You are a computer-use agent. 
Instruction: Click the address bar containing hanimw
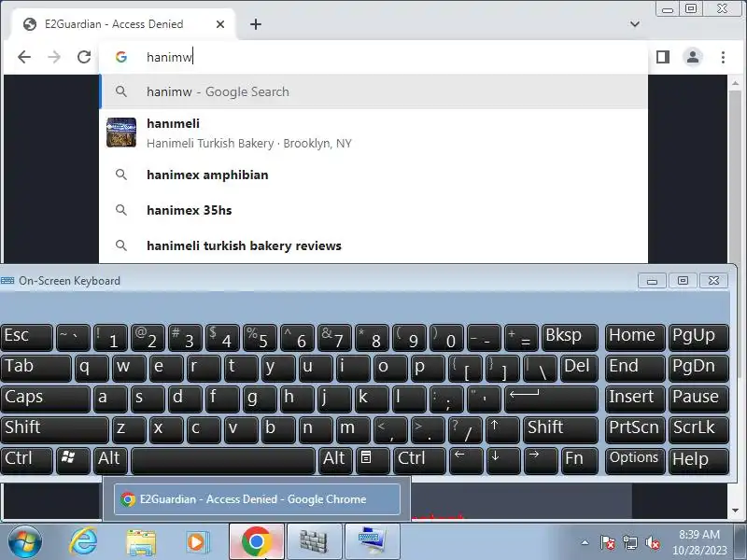coord(373,57)
